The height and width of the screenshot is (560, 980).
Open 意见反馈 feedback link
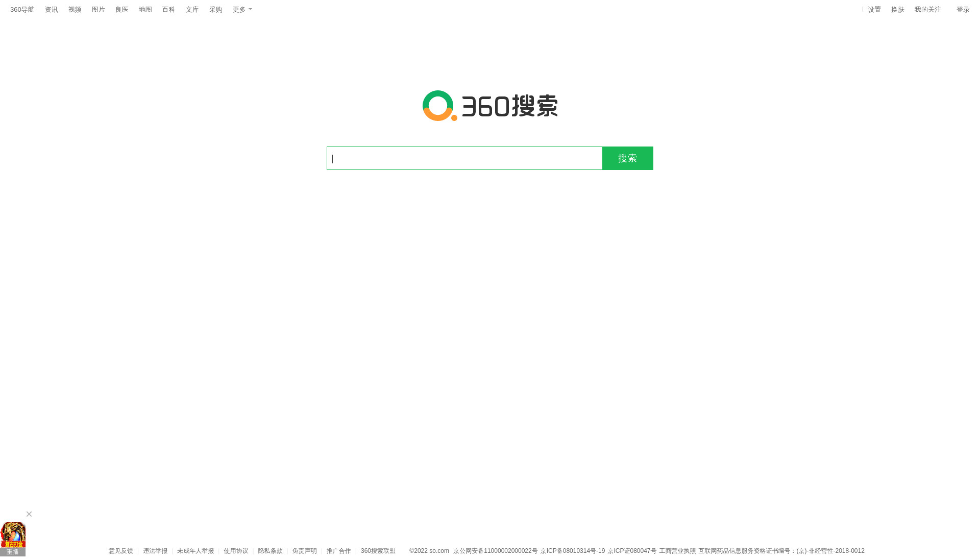(121, 551)
